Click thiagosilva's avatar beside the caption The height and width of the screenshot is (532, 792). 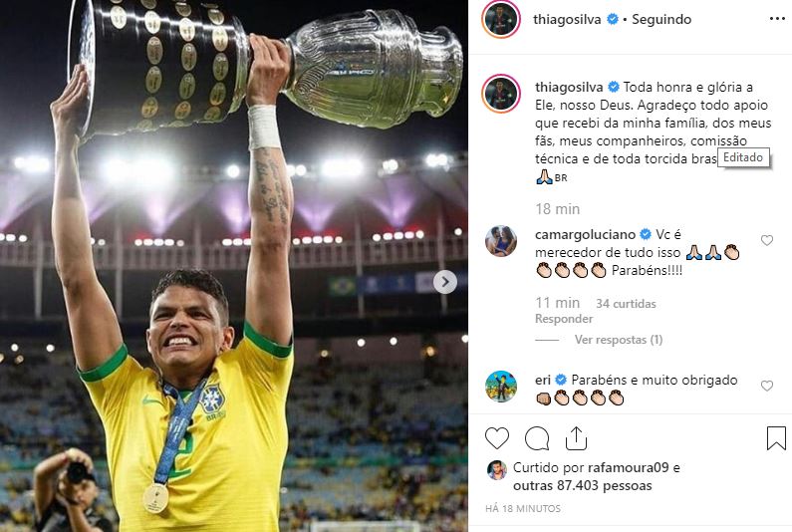pyautogui.click(x=501, y=94)
